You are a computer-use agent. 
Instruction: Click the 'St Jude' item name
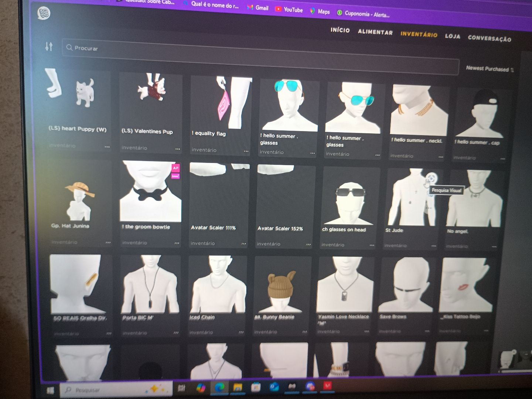pyautogui.click(x=394, y=230)
